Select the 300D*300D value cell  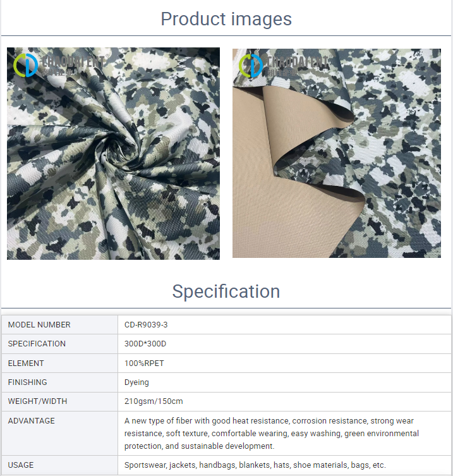[x=284, y=344]
